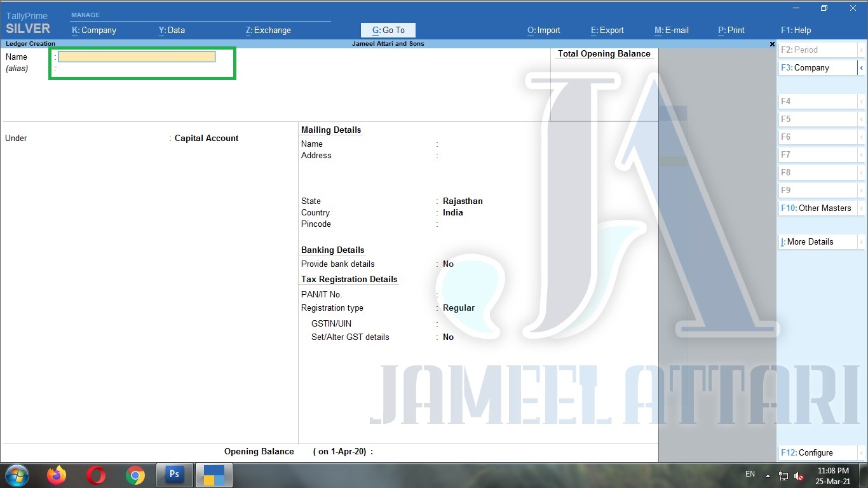
Task: Click the Regular registration type value
Action: pos(459,308)
